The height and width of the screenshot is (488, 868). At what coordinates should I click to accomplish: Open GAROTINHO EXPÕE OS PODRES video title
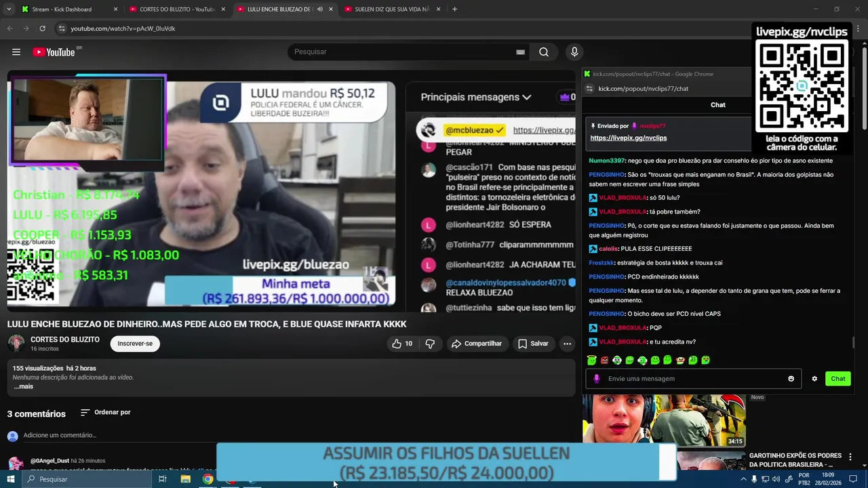click(x=795, y=460)
